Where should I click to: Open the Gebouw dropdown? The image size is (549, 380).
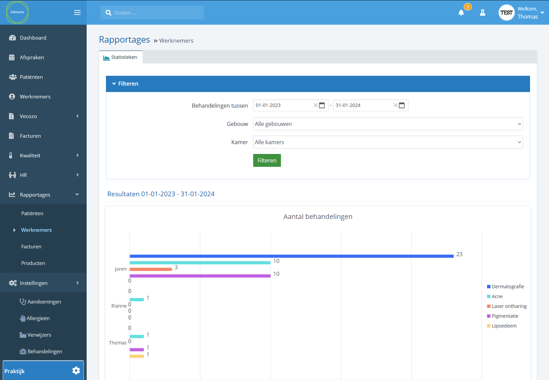pos(388,124)
